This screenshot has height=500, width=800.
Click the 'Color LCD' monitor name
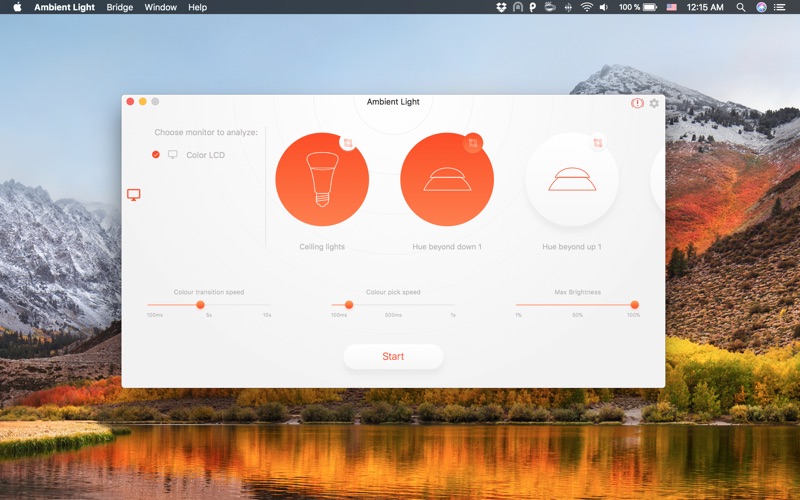pos(206,155)
